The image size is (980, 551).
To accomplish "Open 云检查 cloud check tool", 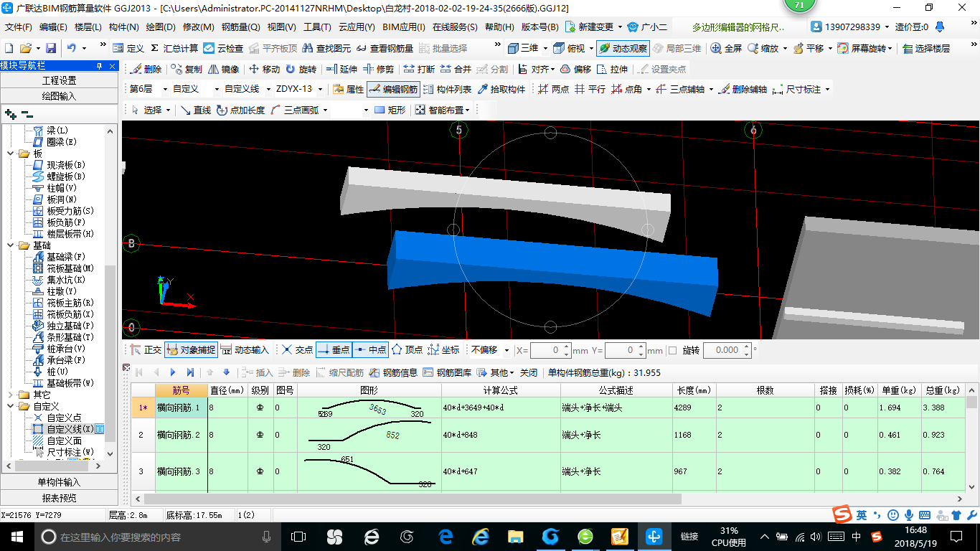I will [223, 49].
